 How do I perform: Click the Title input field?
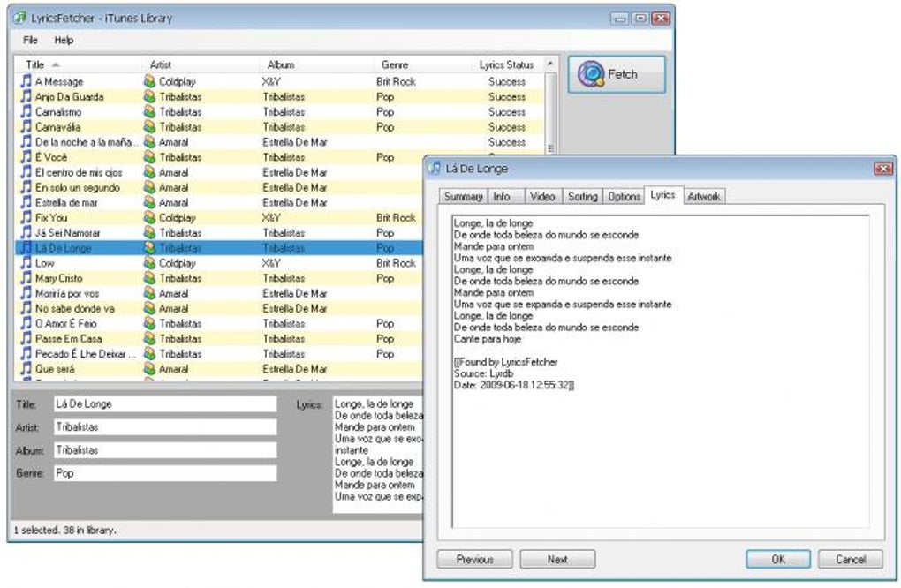coord(165,403)
